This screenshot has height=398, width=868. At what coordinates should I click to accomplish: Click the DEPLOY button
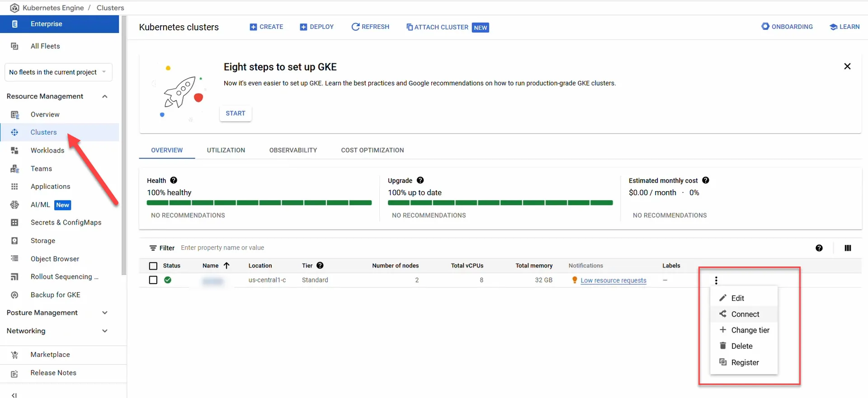click(316, 27)
